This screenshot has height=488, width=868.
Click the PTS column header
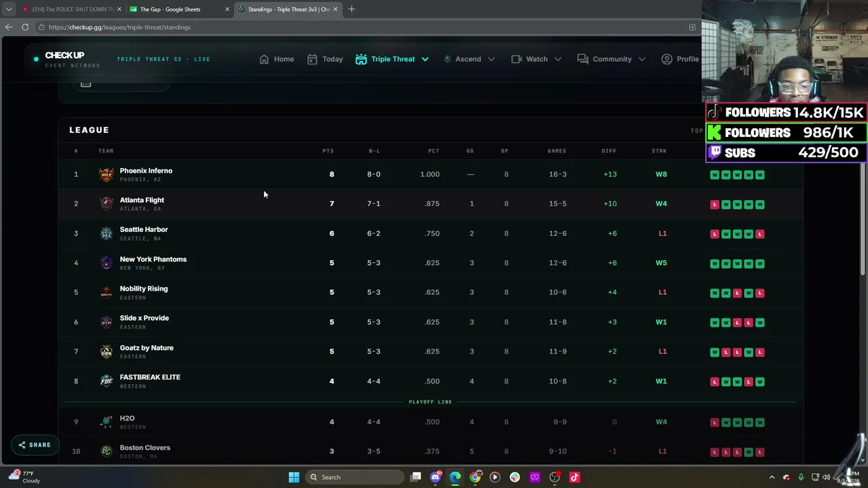[328, 151]
